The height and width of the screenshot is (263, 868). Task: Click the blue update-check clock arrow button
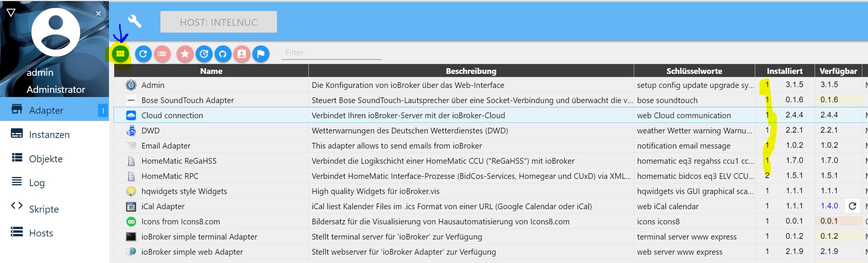pyautogui.click(x=204, y=54)
